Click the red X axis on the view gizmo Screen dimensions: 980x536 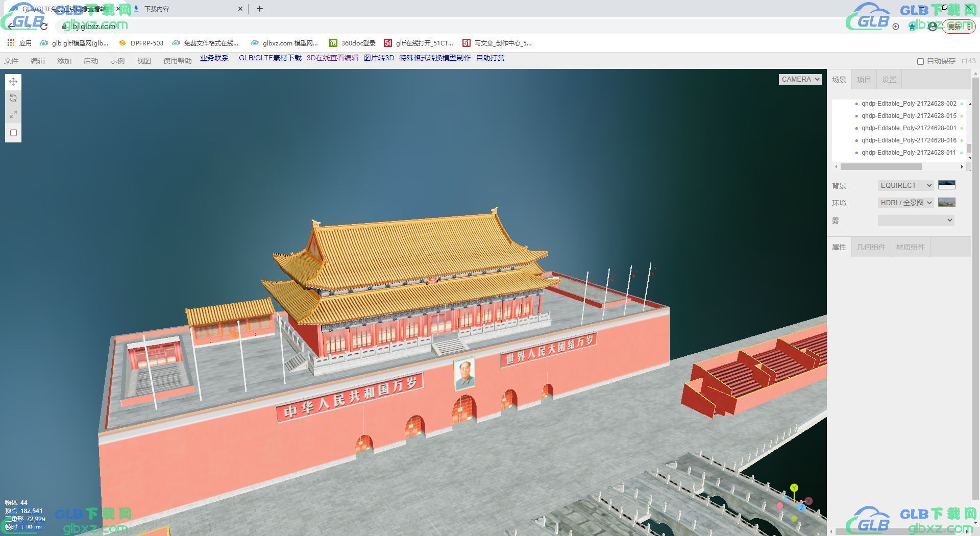(x=808, y=501)
